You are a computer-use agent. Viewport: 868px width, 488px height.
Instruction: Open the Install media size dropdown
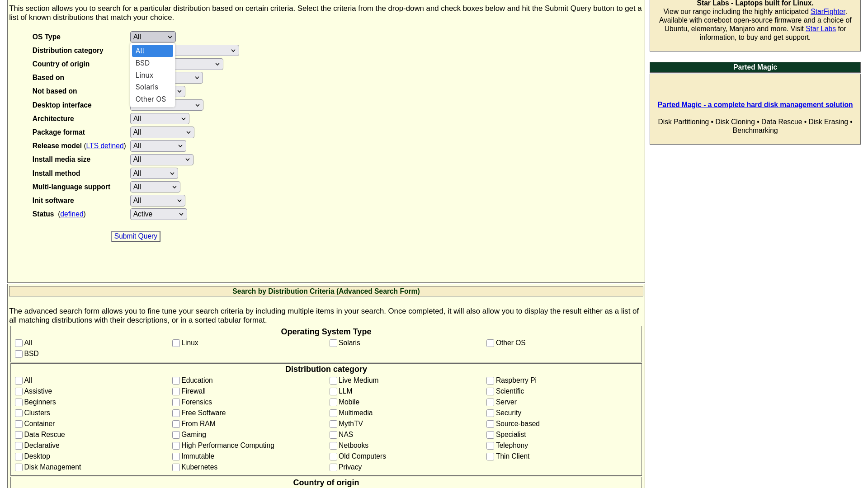pyautogui.click(x=161, y=160)
